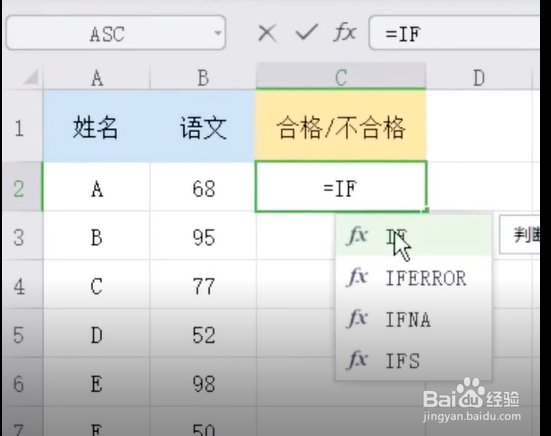Click cell A3 containing B
The height and width of the screenshot is (436, 551).
pos(97,236)
